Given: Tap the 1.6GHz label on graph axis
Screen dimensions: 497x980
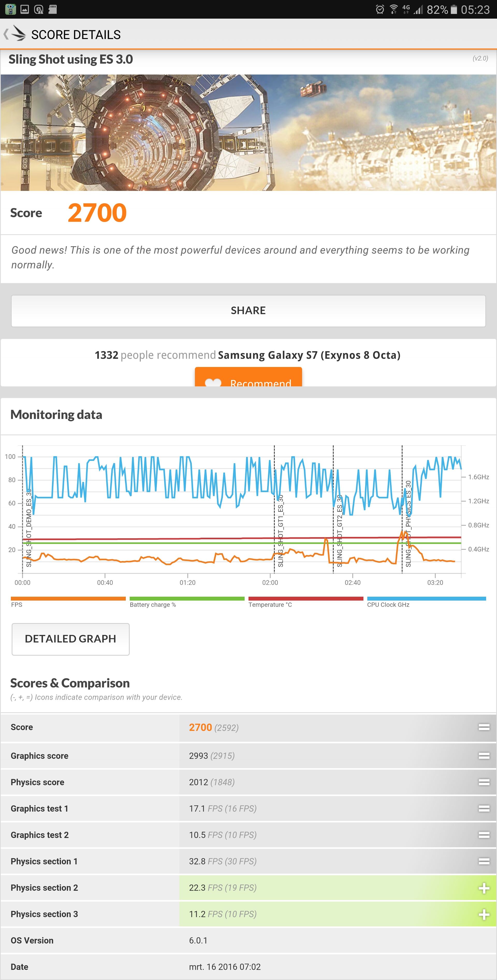Looking at the screenshot, I should 478,477.
